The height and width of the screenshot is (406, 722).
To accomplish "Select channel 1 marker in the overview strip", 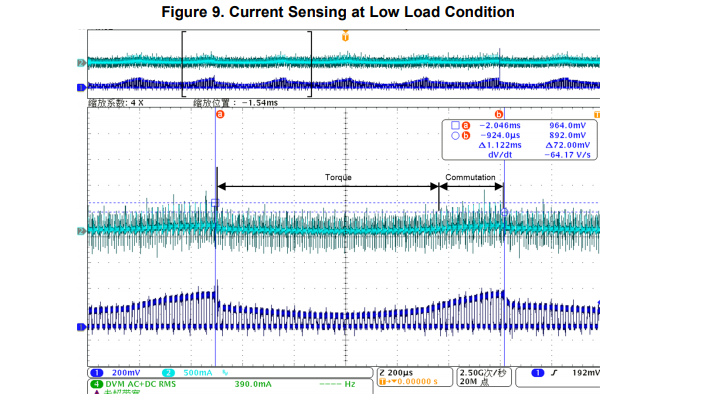I will click(82, 87).
